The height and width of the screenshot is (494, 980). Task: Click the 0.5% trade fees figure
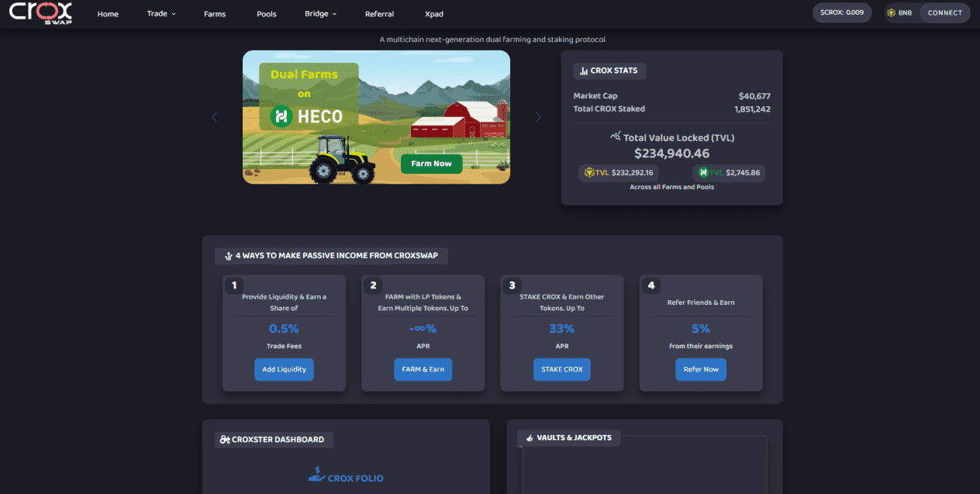[x=284, y=329]
